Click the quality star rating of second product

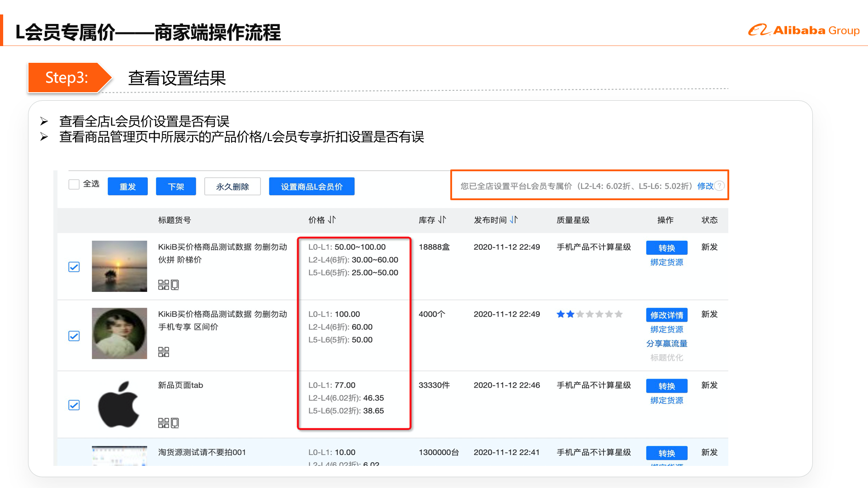click(x=589, y=314)
